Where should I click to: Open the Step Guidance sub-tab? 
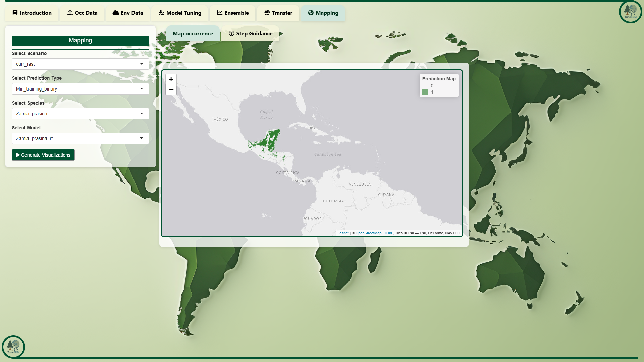251,34
